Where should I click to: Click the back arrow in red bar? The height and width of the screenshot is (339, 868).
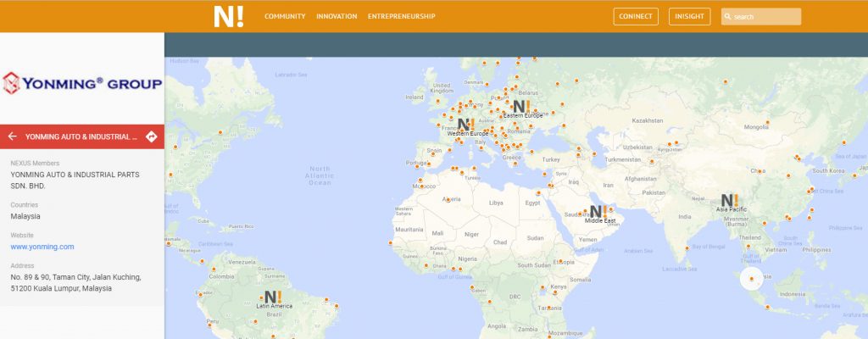click(x=13, y=136)
